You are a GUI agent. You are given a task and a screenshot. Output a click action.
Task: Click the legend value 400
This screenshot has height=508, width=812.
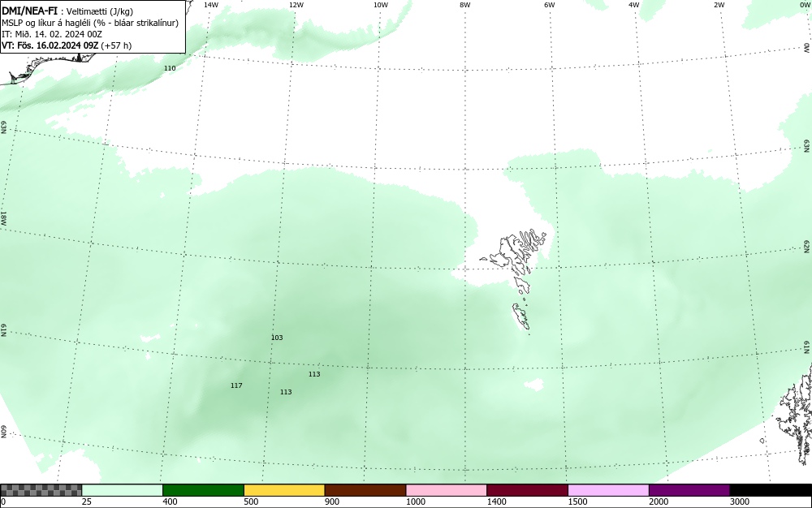click(x=170, y=502)
